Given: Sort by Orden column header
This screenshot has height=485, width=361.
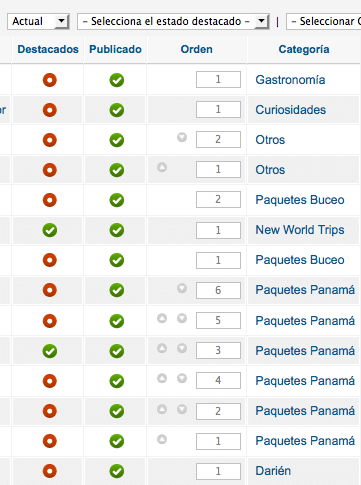Looking at the screenshot, I should (x=197, y=49).
